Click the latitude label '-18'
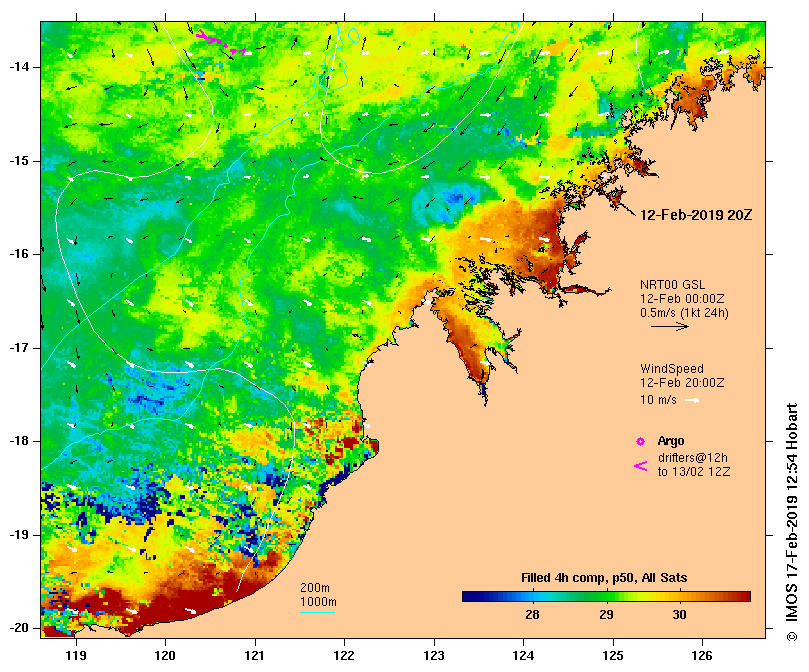The height and width of the screenshot is (672, 809). tap(19, 441)
